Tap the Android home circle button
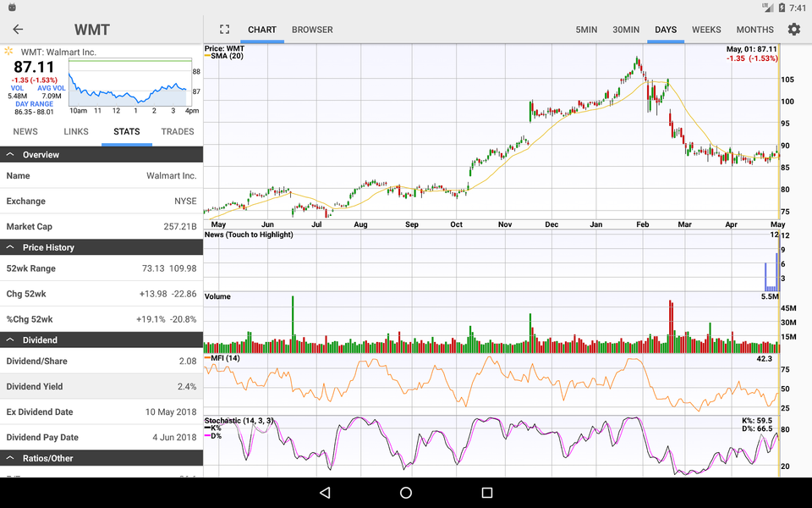812x508 pixels. (405, 494)
